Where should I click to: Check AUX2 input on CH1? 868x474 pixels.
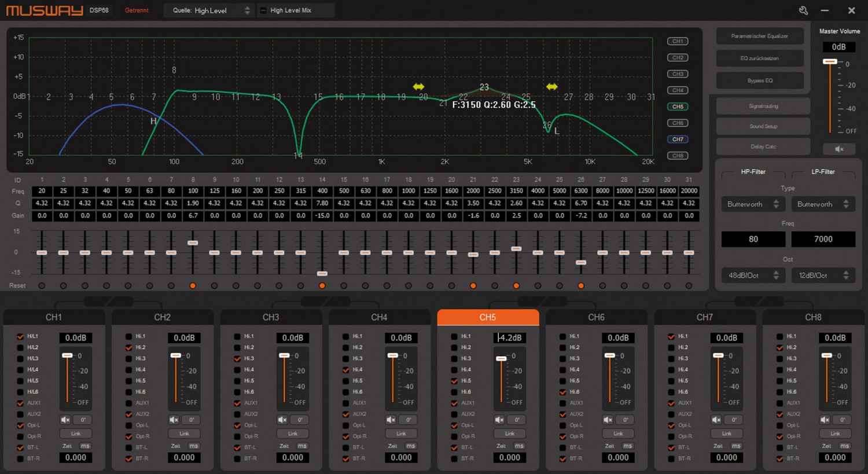[21, 414]
